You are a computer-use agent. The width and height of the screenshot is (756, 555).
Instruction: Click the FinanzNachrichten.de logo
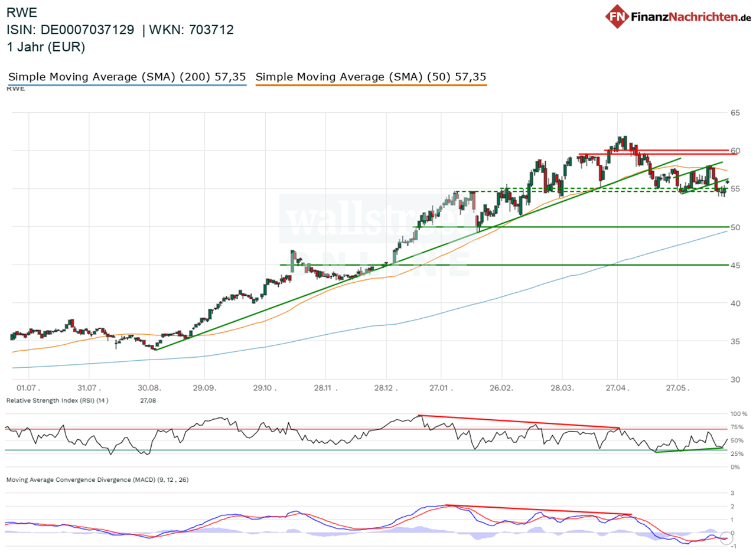[678, 16]
